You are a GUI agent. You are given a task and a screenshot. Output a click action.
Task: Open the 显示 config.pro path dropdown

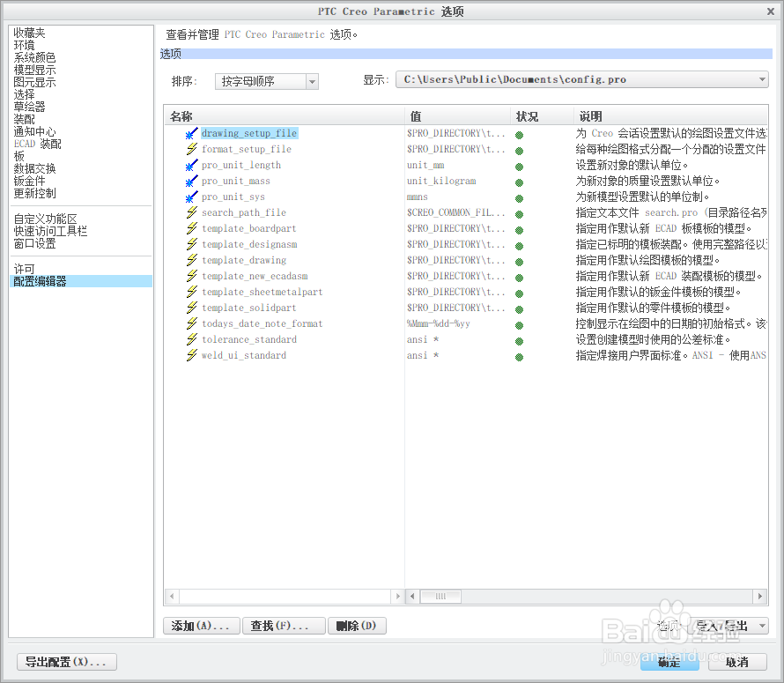click(582, 79)
